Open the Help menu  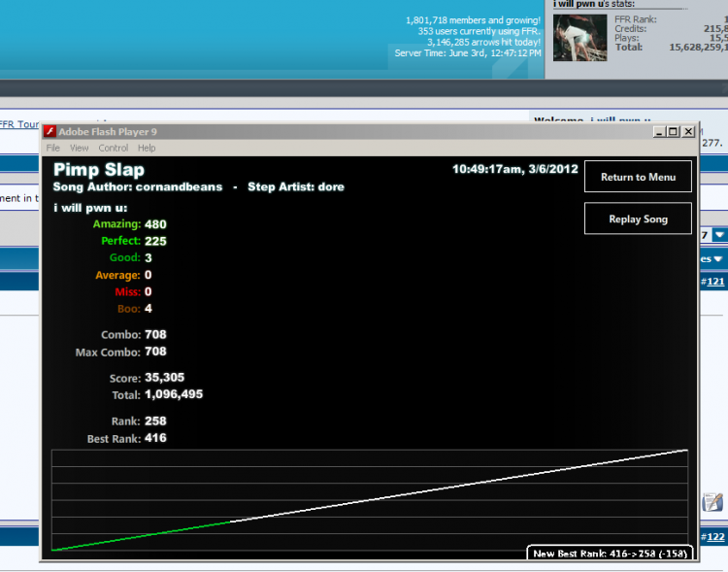[147, 148]
